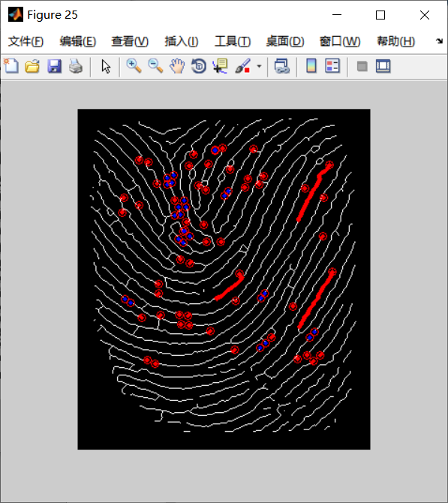The height and width of the screenshot is (503, 448).
Task: Insert a colorbar from the toolbar
Action: coord(311,66)
